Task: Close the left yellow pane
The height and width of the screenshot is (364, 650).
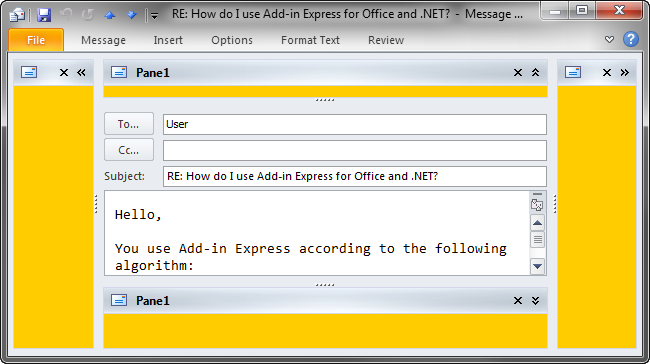Action: click(x=64, y=73)
